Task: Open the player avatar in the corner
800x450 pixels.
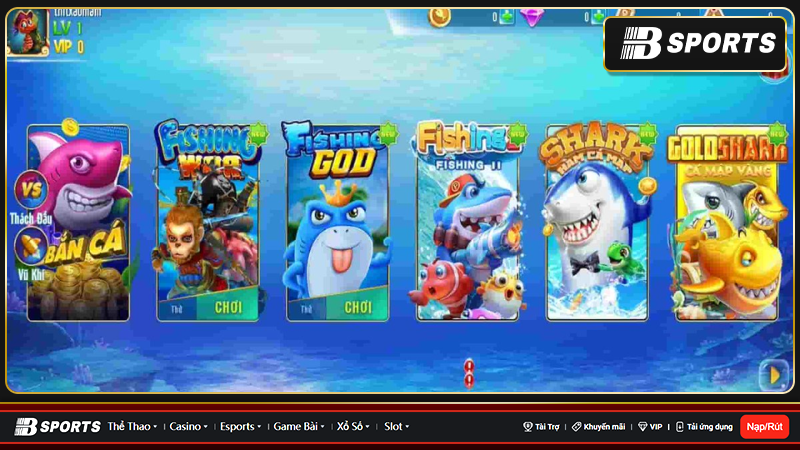Action: point(28,32)
